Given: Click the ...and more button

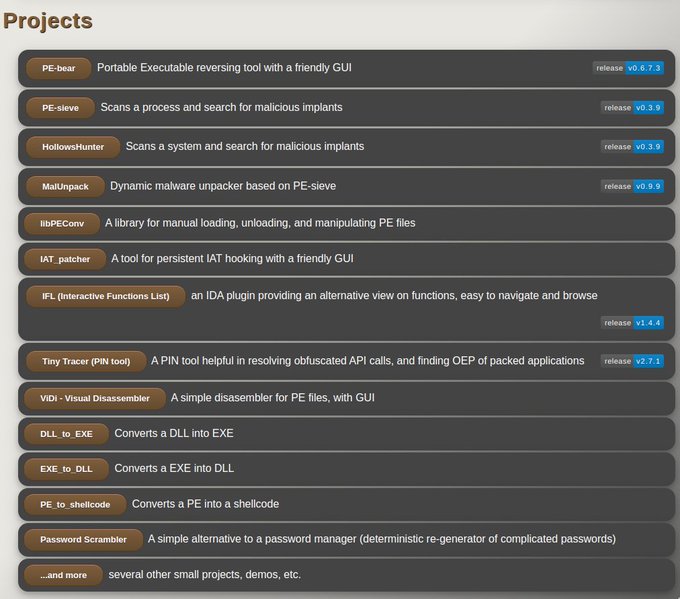Looking at the screenshot, I should 63,575.
